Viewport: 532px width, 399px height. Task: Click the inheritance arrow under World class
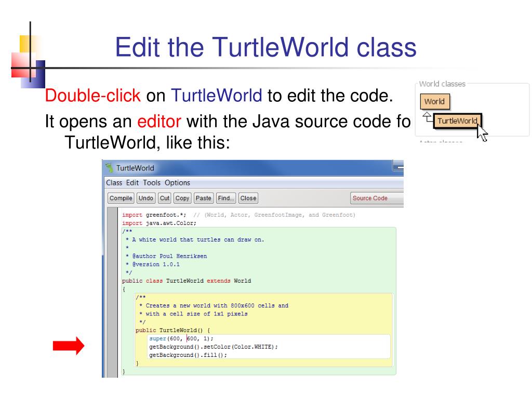[428, 117]
